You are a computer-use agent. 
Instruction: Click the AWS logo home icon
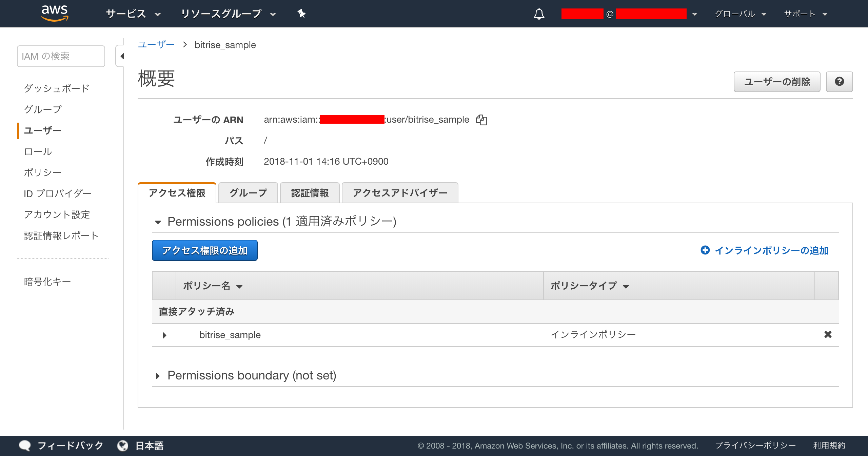tap(55, 13)
